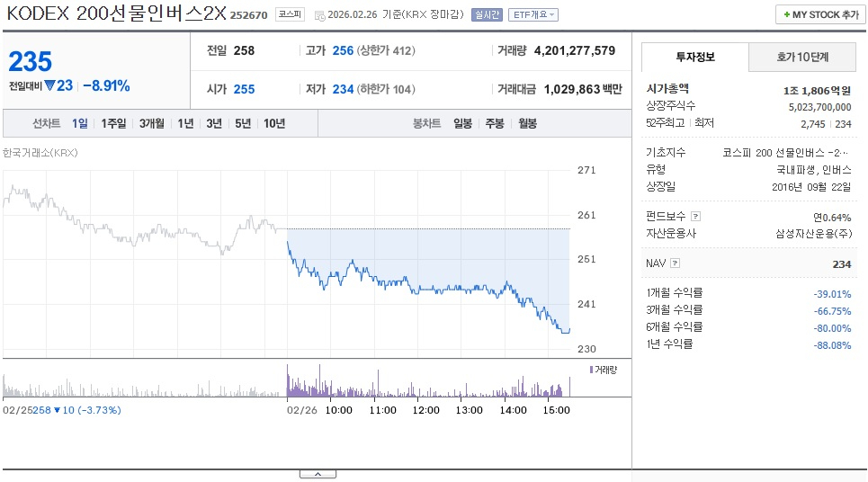Open the ETF개요 dropdown
This screenshot has width=868, height=482.
[533, 15]
